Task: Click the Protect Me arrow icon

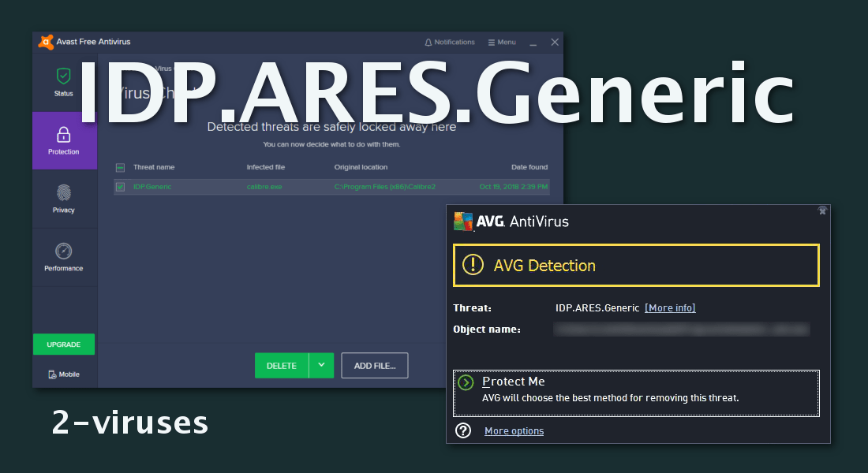Action: (466, 382)
